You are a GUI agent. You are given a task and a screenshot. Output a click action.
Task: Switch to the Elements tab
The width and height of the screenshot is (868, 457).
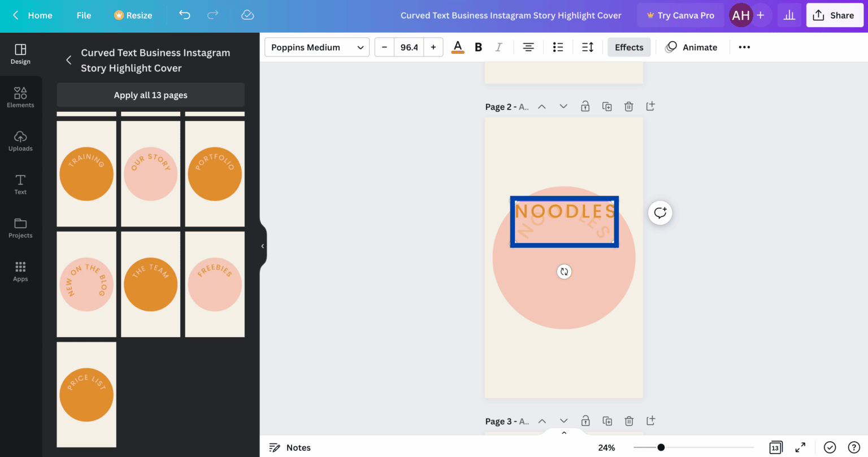(20, 97)
